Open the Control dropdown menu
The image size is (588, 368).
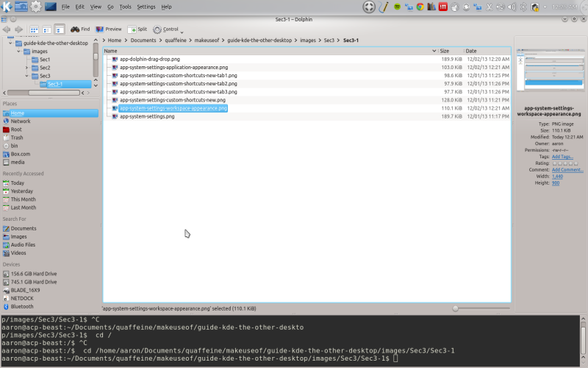coord(168,29)
